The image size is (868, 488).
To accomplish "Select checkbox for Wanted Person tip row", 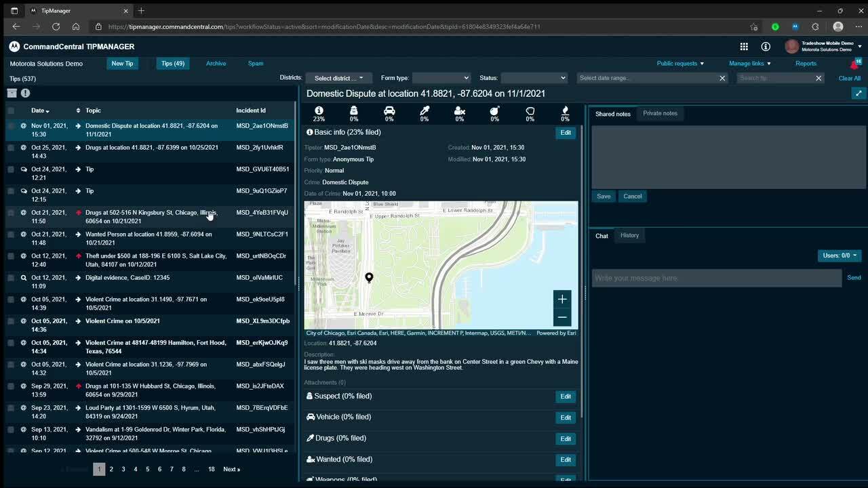I will pos(11,235).
